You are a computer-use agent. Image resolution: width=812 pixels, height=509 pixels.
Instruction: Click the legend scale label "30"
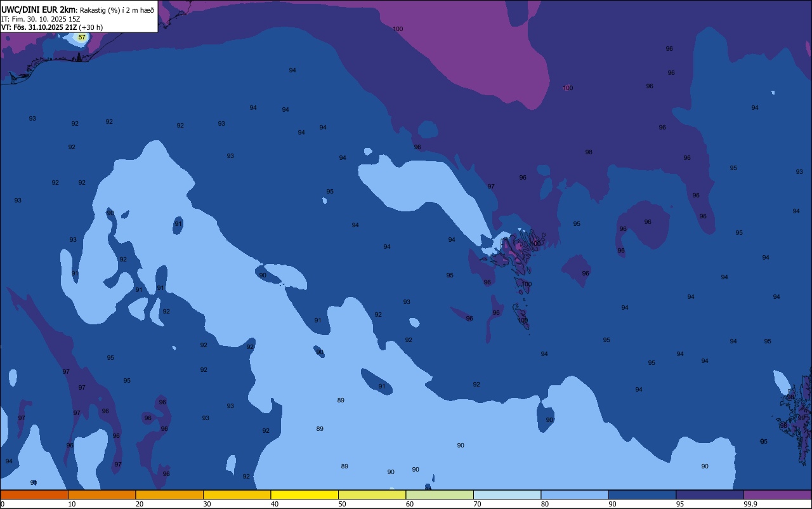[207, 504]
